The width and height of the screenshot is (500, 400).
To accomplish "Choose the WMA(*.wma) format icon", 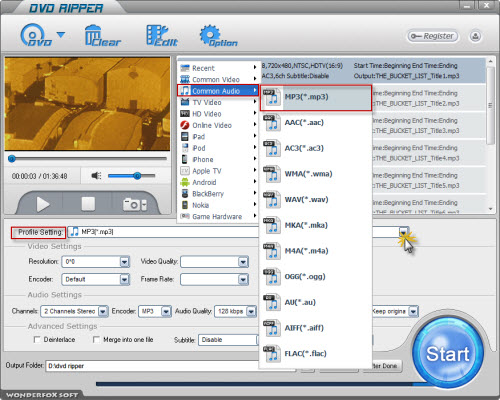I will click(x=271, y=174).
